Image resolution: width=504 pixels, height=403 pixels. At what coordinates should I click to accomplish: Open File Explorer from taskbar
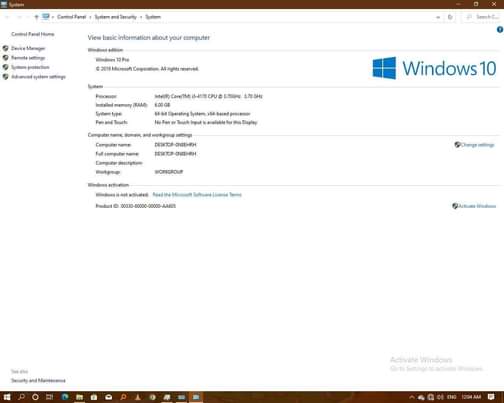pyautogui.click(x=79, y=397)
